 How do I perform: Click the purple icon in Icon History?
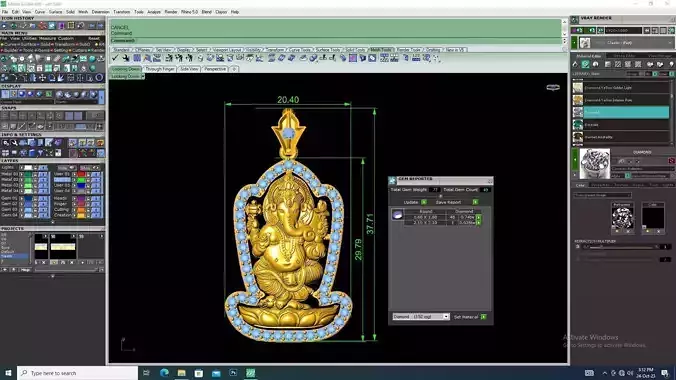[x=61, y=25]
